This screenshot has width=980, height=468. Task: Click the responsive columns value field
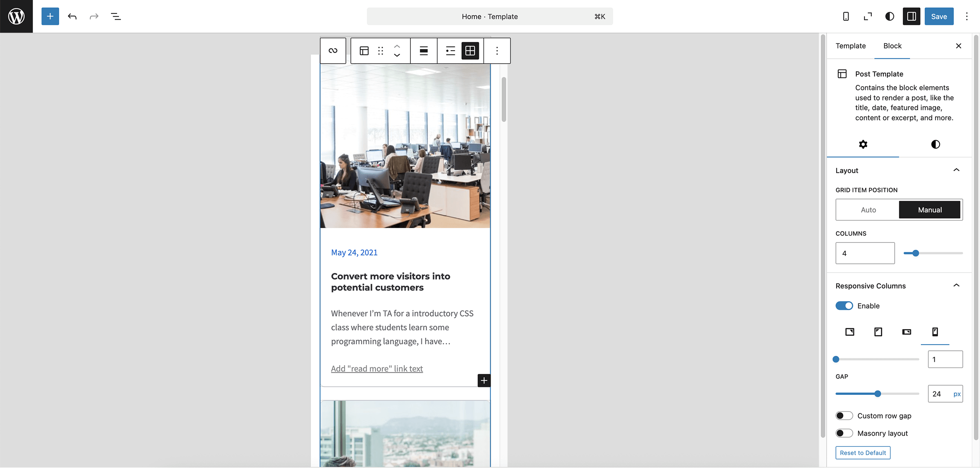click(x=945, y=359)
